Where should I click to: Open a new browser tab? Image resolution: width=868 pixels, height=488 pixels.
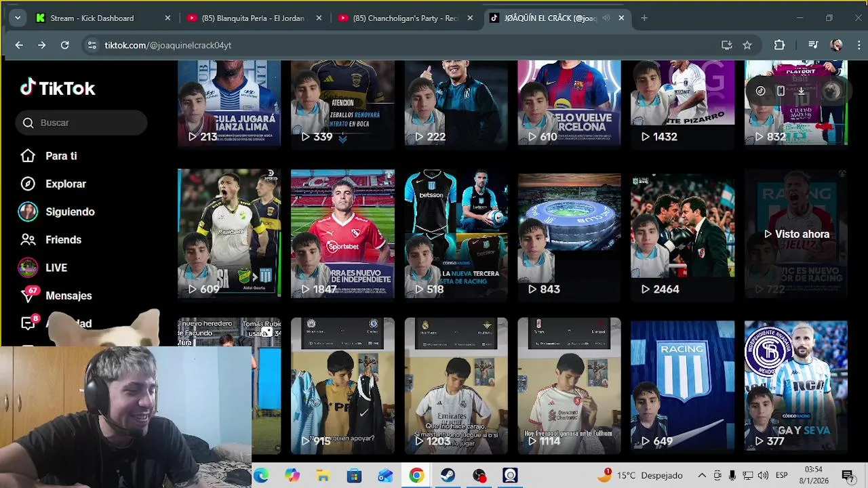click(x=644, y=18)
